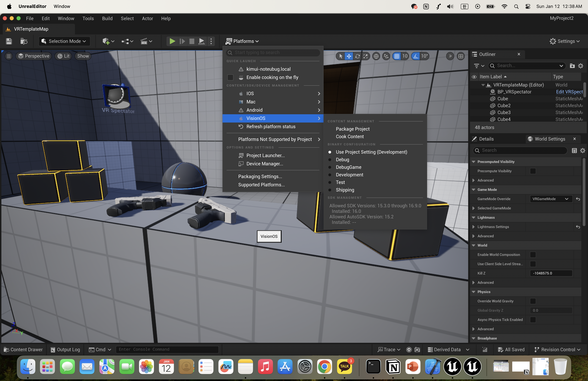Open the Android platform submenu
The image size is (588, 381).
(x=273, y=110)
